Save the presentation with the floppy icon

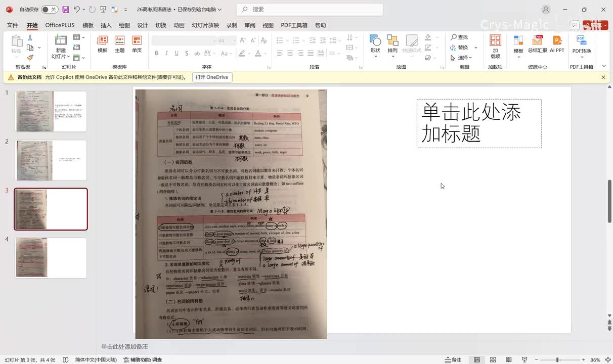pyautogui.click(x=66, y=10)
